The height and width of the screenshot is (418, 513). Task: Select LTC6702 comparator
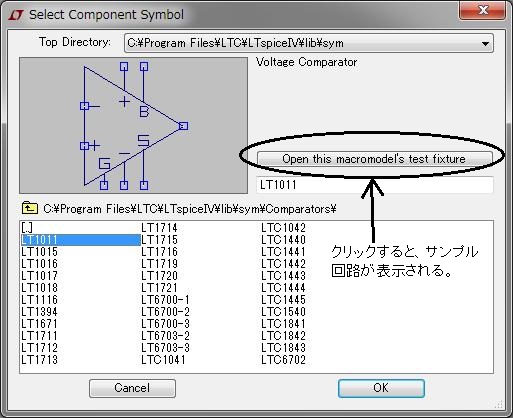click(x=283, y=360)
